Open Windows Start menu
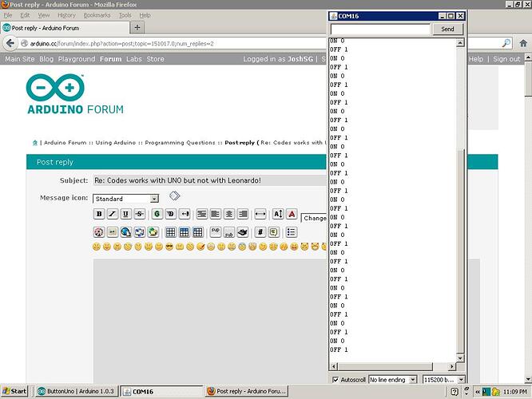 tap(14, 391)
